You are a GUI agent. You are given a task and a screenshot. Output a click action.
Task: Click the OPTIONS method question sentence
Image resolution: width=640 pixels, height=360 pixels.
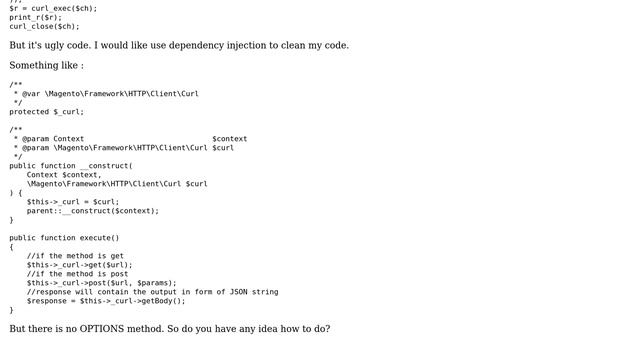click(170, 329)
